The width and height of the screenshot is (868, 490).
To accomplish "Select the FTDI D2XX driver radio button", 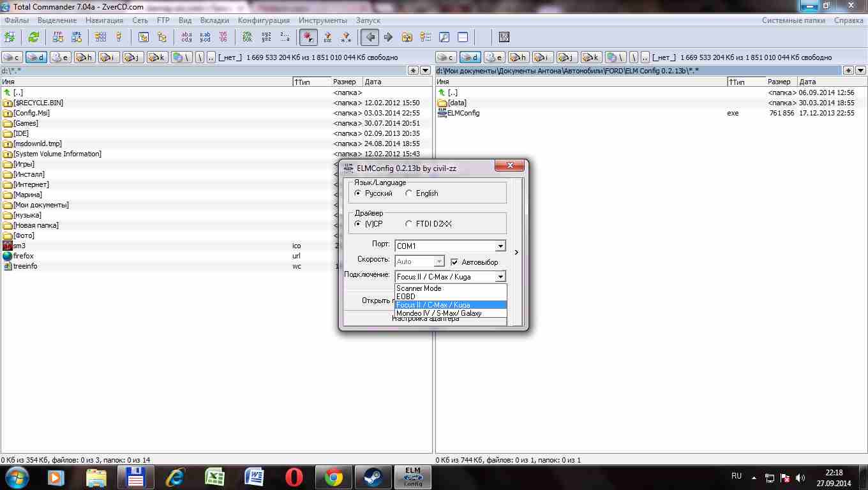I will 409,224.
